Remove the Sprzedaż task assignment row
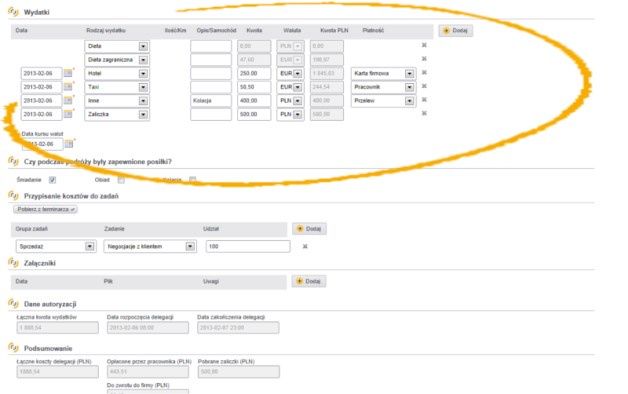This screenshot has width=628, height=394. pos(305,246)
